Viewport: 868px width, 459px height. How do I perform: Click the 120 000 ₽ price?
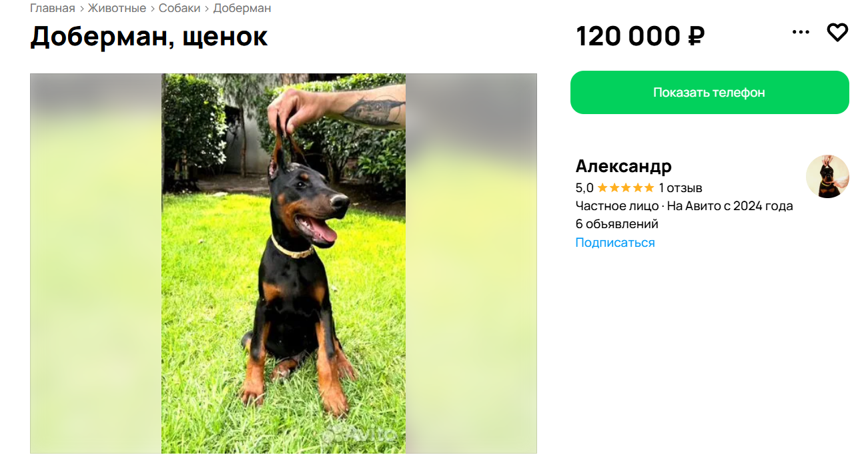[x=640, y=36]
